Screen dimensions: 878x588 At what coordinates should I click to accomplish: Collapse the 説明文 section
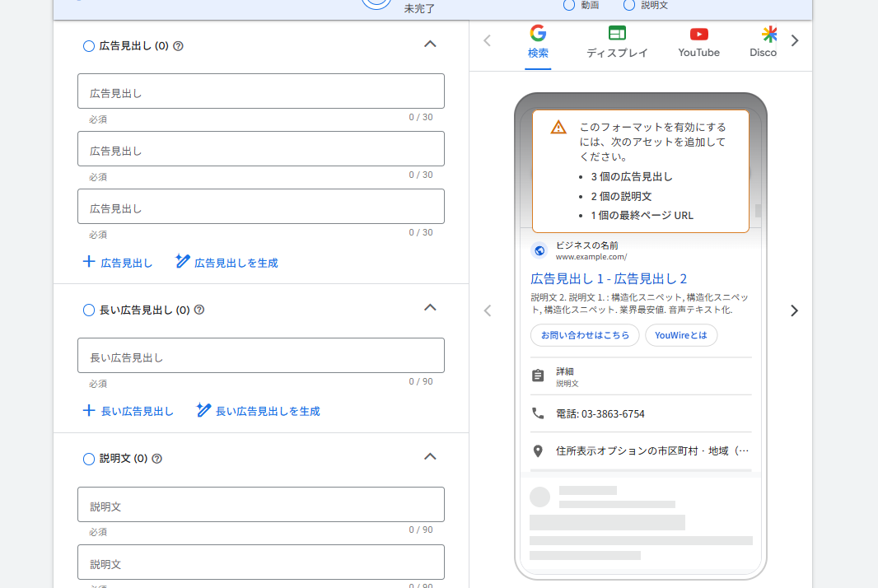click(x=430, y=457)
